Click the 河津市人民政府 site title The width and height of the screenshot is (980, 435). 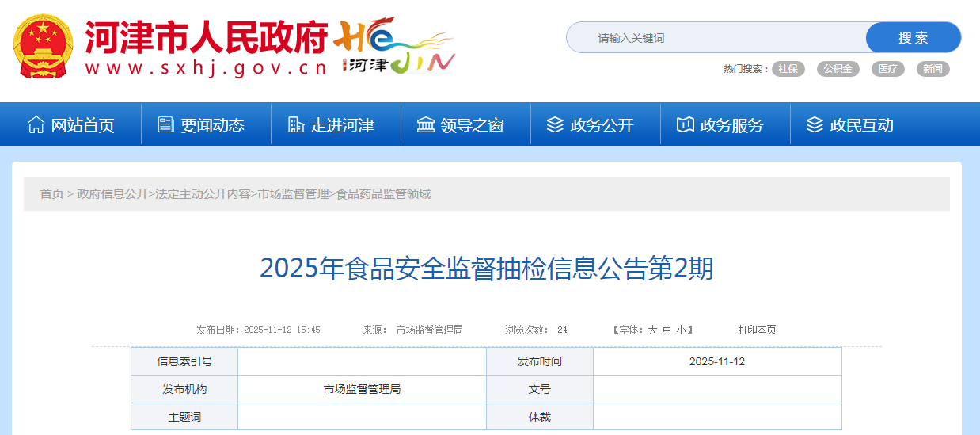pos(207,36)
